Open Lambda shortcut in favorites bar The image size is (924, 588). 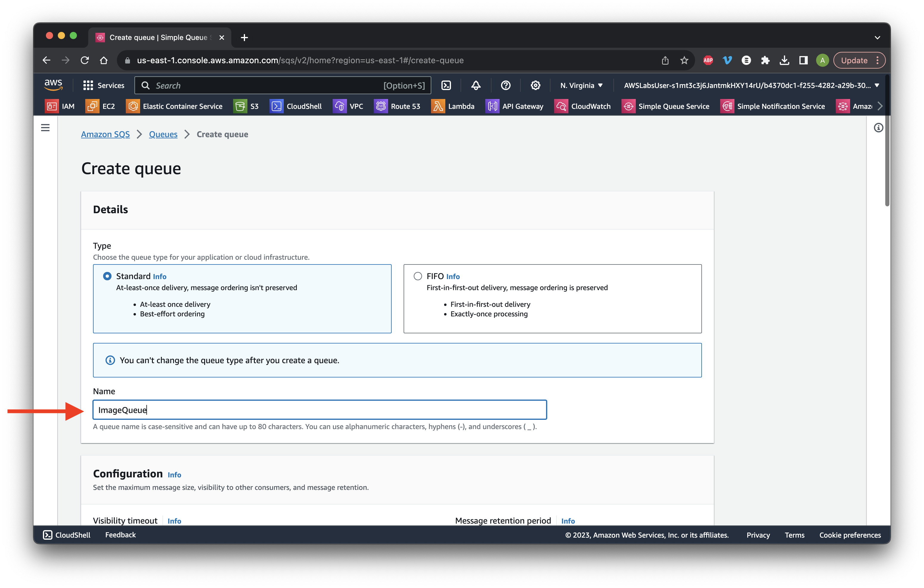click(x=453, y=106)
